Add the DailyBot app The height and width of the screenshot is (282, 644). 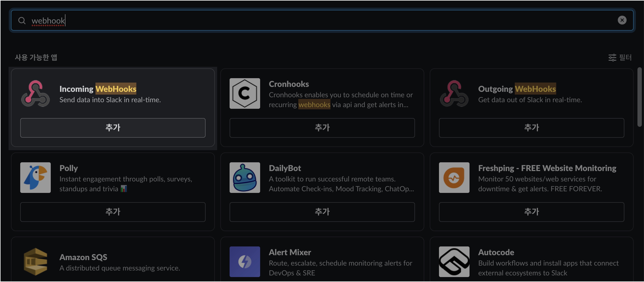322,212
